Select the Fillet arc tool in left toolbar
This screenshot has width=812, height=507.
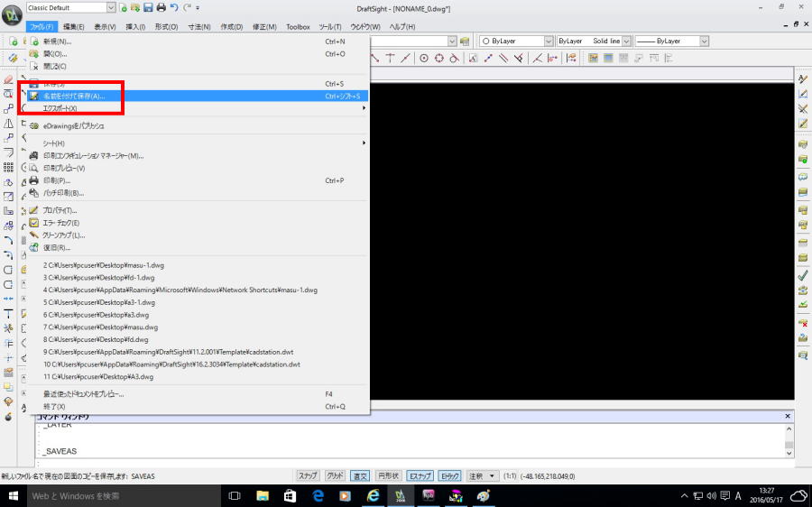click(8, 240)
